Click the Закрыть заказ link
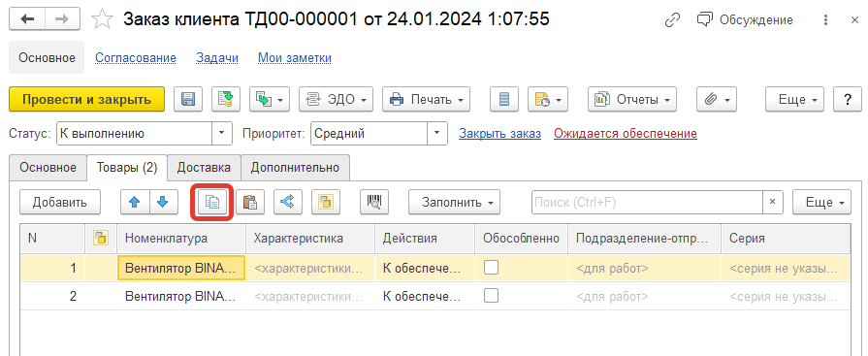Viewport: 868px width, 356px height. 499,134
